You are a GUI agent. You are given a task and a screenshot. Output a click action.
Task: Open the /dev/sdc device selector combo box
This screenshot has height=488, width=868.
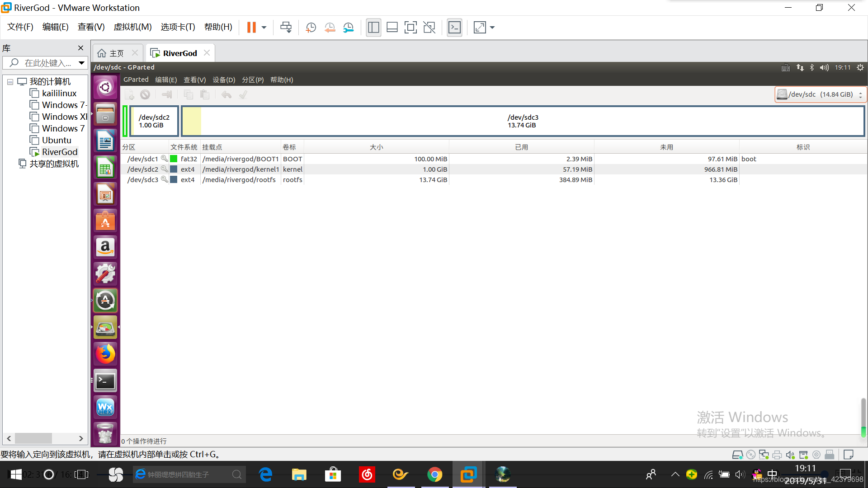point(820,94)
